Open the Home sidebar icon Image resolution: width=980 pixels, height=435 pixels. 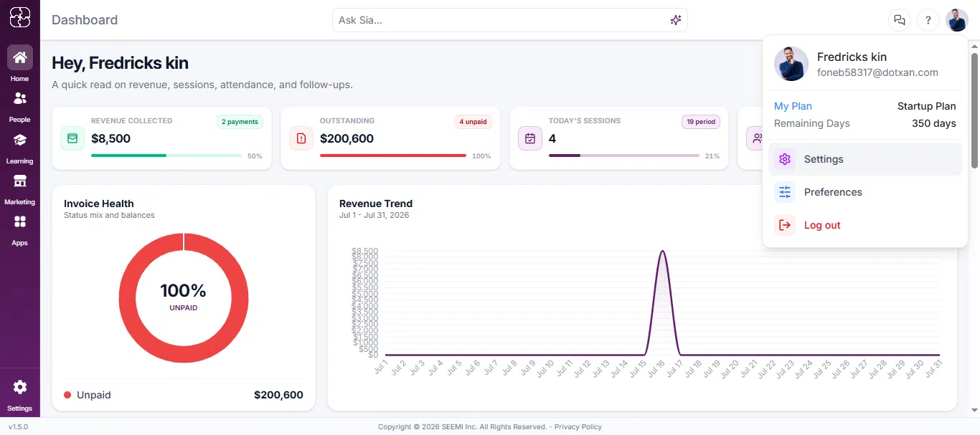pyautogui.click(x=20, y=57)
